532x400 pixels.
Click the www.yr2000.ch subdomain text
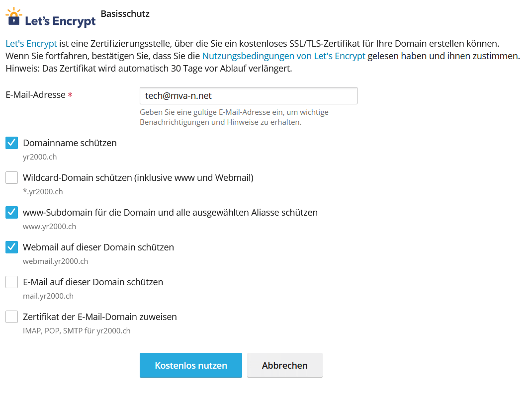click(x=49, y=227)
